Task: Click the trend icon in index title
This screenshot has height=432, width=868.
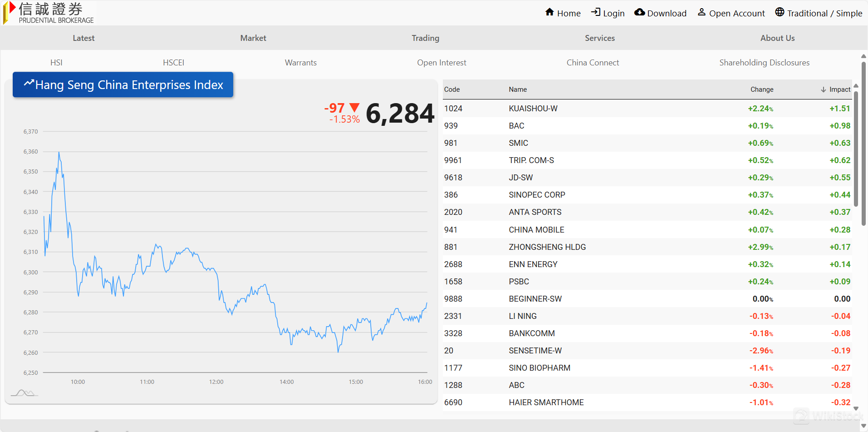Action: pyautogui.click(x=29, y=83)
